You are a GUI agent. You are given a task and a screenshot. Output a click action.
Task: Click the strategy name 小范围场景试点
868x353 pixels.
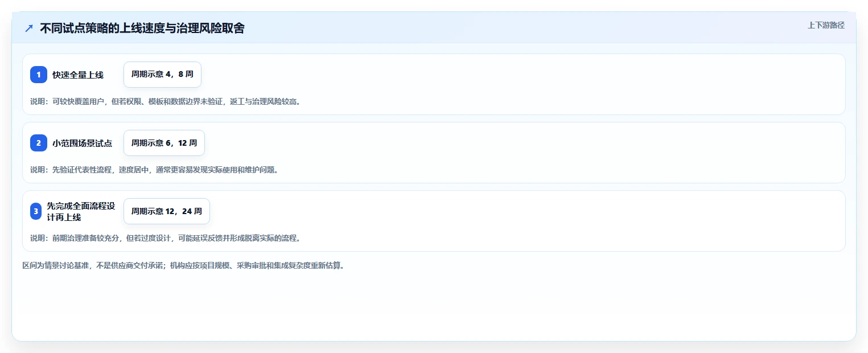tap(83, 143)
